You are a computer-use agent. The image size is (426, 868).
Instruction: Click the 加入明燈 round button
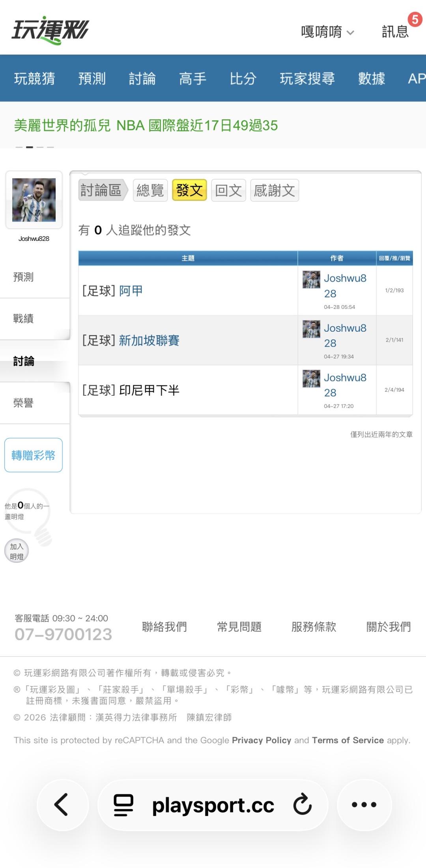click(x=17, y=551)
